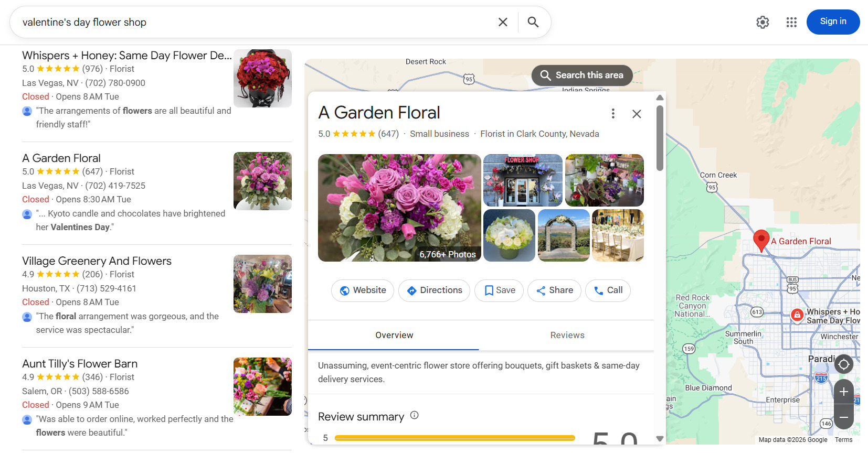Open A Garden Floral result title
868x454 pixels.
pos(61,158)
